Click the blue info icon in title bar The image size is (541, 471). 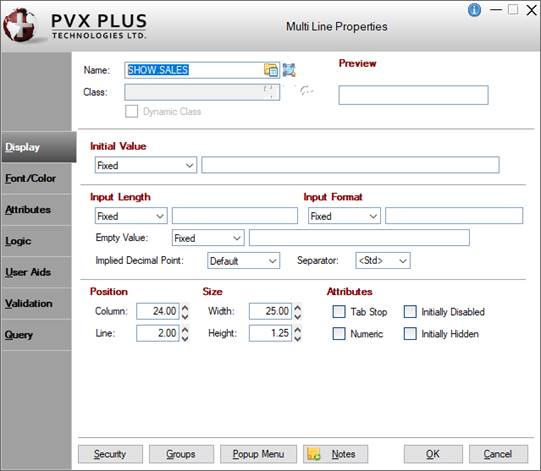click(x=474, y=10)
